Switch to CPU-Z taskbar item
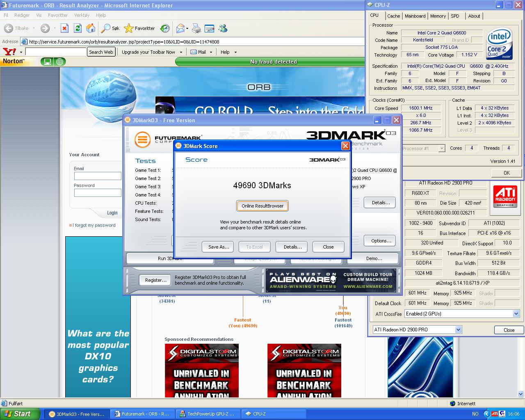525x420 pixels. (274, 414)
